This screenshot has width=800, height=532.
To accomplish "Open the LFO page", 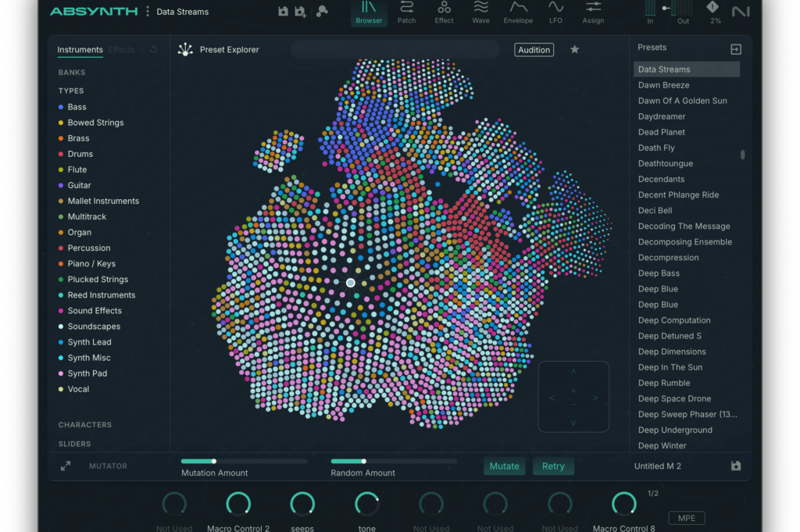I will click(555, 12).
